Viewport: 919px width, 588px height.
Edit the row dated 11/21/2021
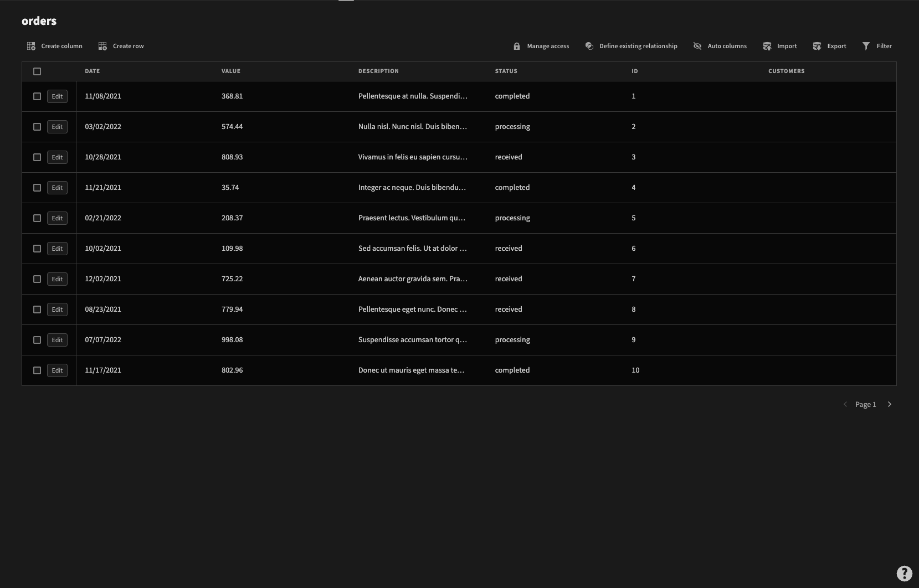point(57,188)
